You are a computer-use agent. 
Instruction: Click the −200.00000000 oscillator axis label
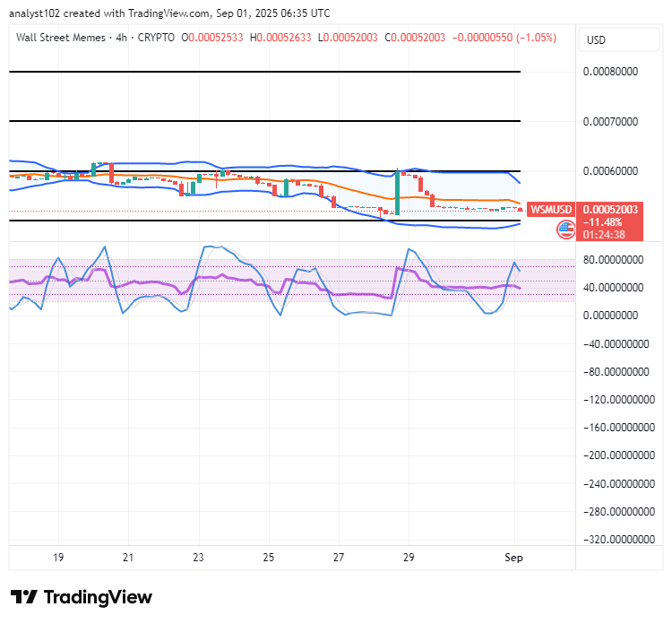619,455
